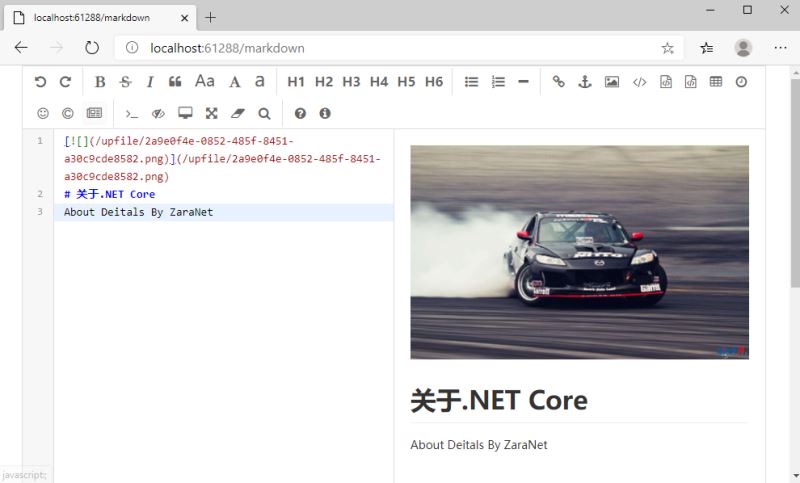The image size is (800, 483).
Task: Insert H2 heading
Action: tap(323, 82)
